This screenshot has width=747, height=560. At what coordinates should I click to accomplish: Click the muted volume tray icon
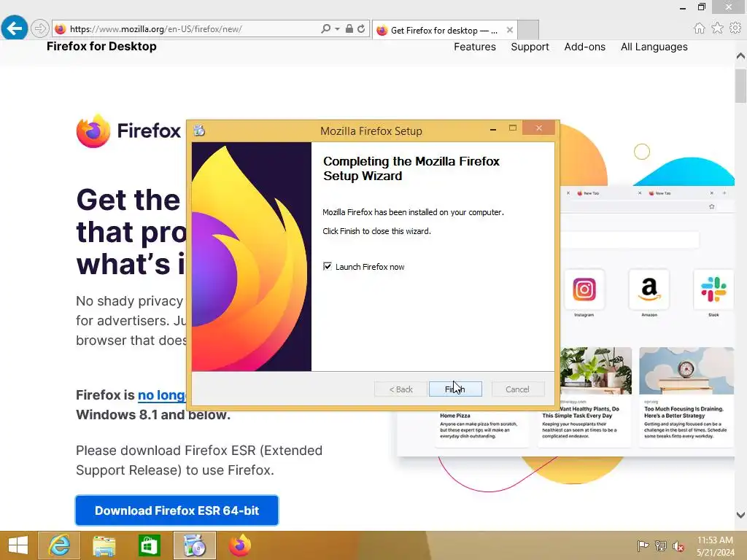[x=678, y=546]
